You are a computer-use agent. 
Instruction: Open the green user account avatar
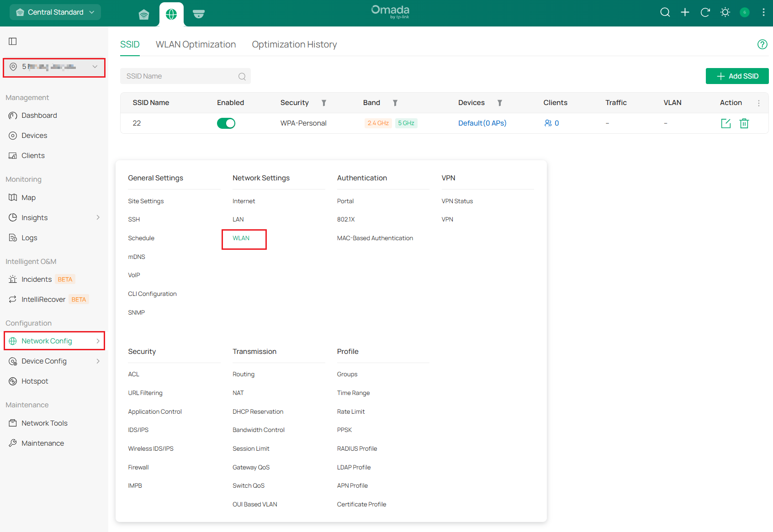[x=745, y=12]
